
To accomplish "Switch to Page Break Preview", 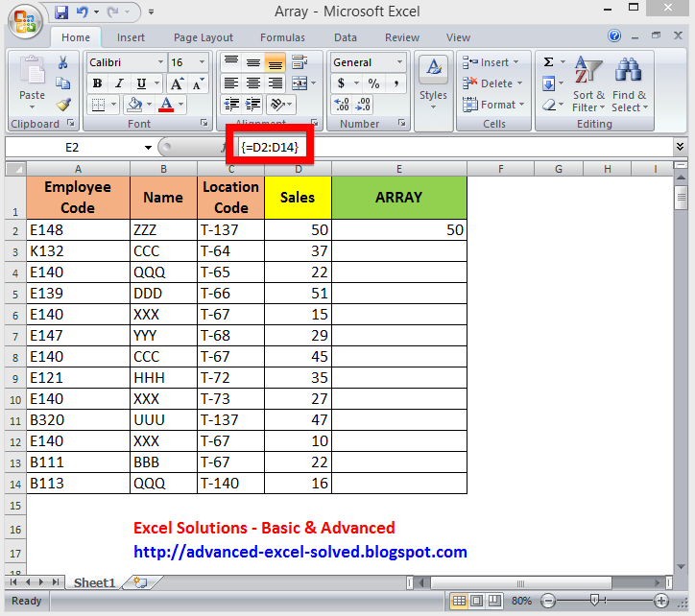I will [494, 601].
